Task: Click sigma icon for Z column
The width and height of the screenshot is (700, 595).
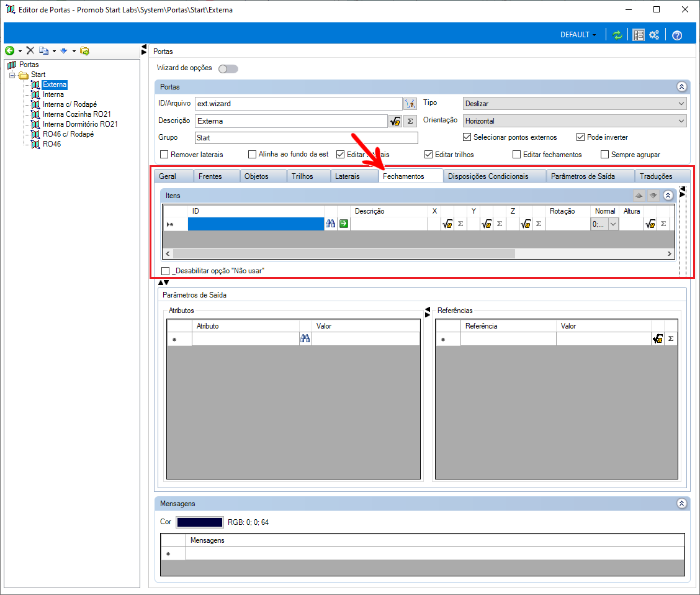Action: click(539, 224)
